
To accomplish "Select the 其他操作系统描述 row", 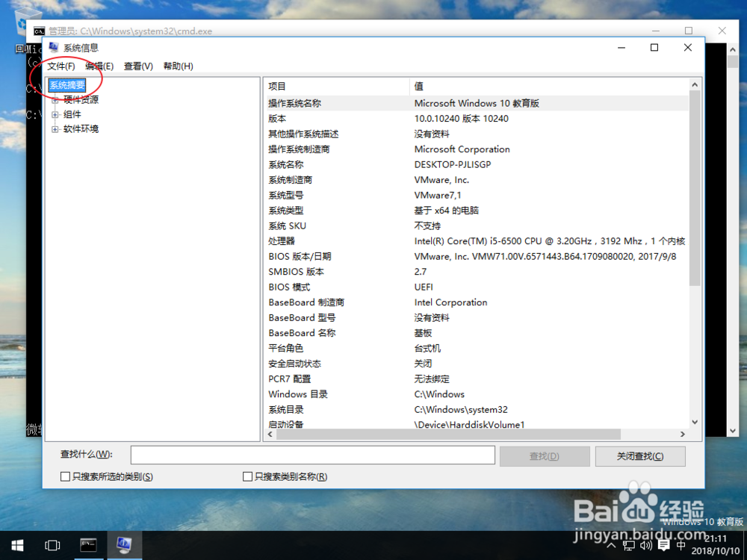I will coord(477,134).
